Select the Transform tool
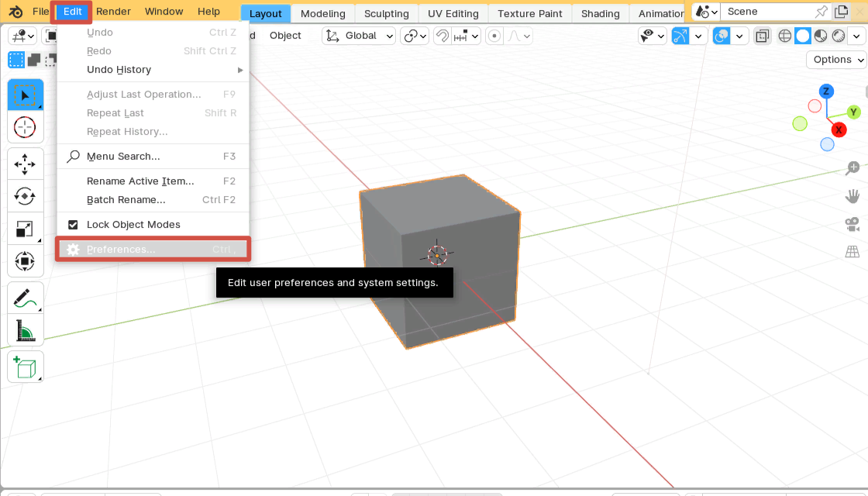The image size is (868, 496). (25, 260)
